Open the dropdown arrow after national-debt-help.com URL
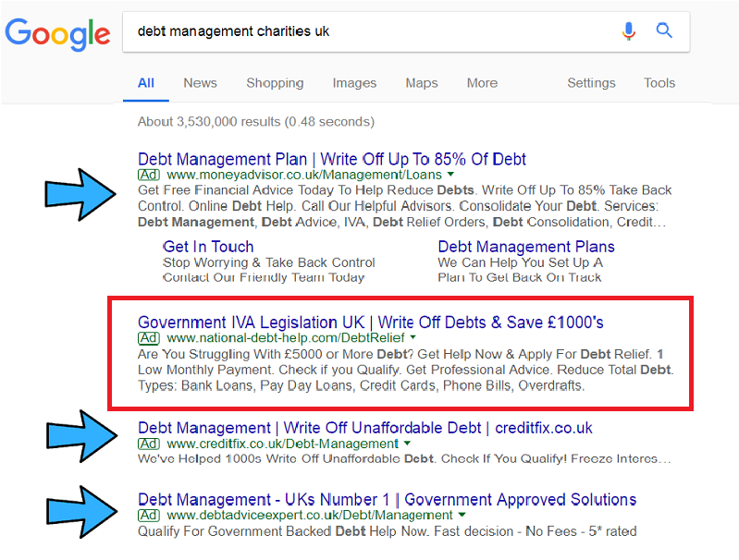Image resolution: width=739 pixels, height=560 pixels. (x=413, y=337)
